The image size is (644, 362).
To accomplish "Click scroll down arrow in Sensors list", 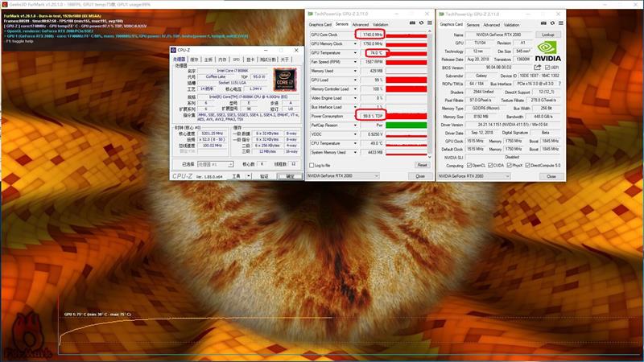I will 430,157.
